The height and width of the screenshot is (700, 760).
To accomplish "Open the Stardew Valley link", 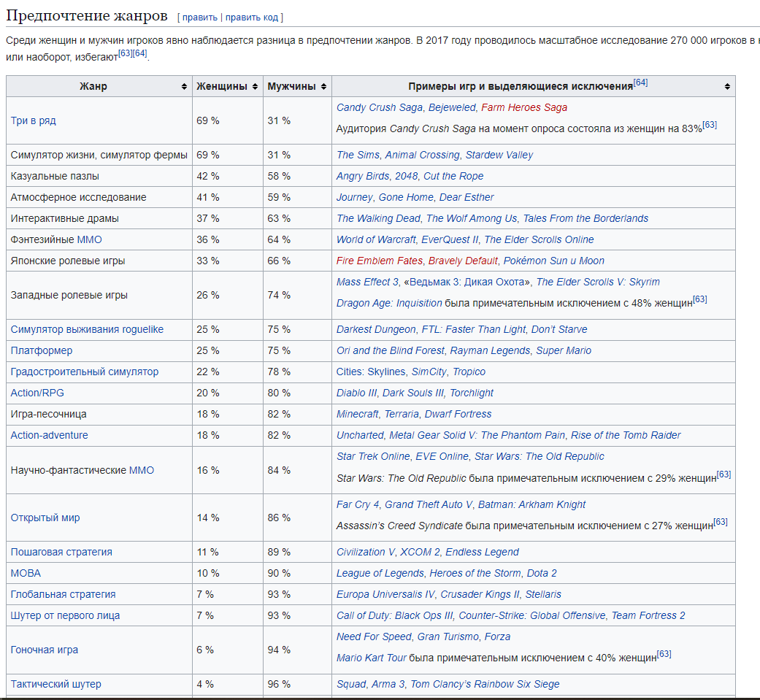I will tap(499, 155).
